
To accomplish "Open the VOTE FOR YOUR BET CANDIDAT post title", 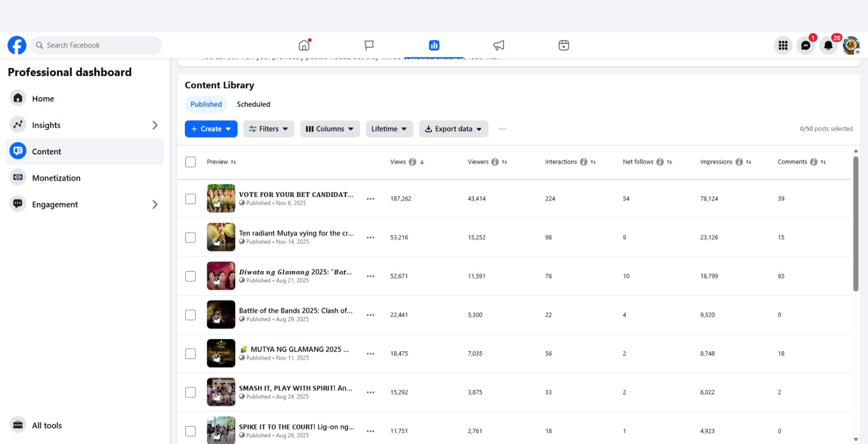I will [296, 195].
